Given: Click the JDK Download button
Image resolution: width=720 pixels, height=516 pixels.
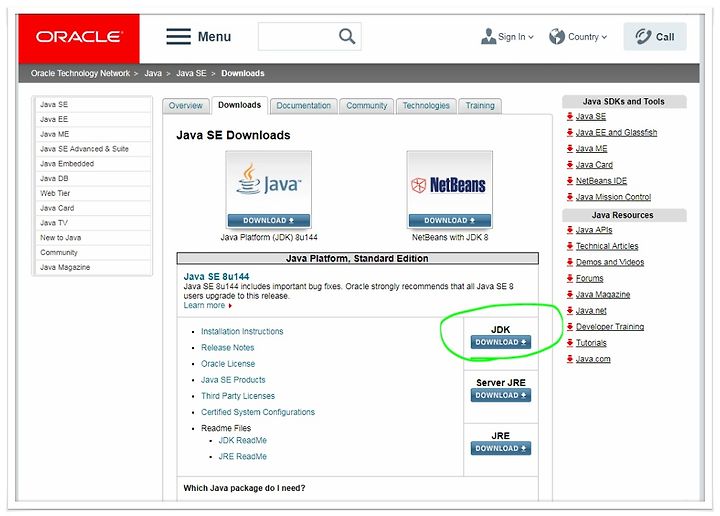Looking at the screenshot, I should coord(501,342).
